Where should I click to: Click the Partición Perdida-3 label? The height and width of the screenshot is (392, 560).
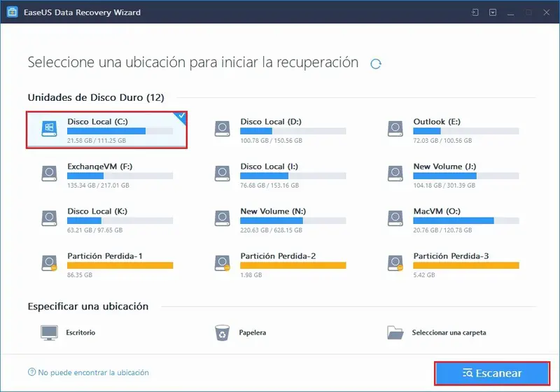pos(451,256)
